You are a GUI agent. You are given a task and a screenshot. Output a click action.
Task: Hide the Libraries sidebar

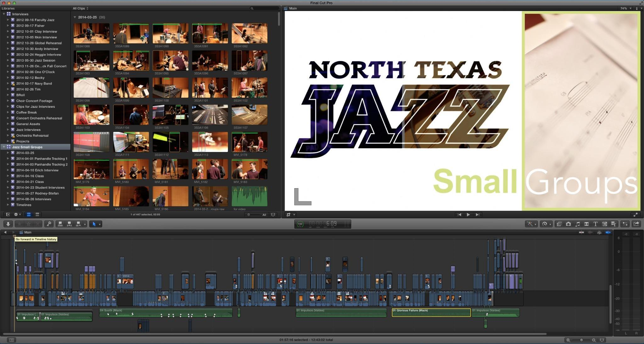click(8, 215)
